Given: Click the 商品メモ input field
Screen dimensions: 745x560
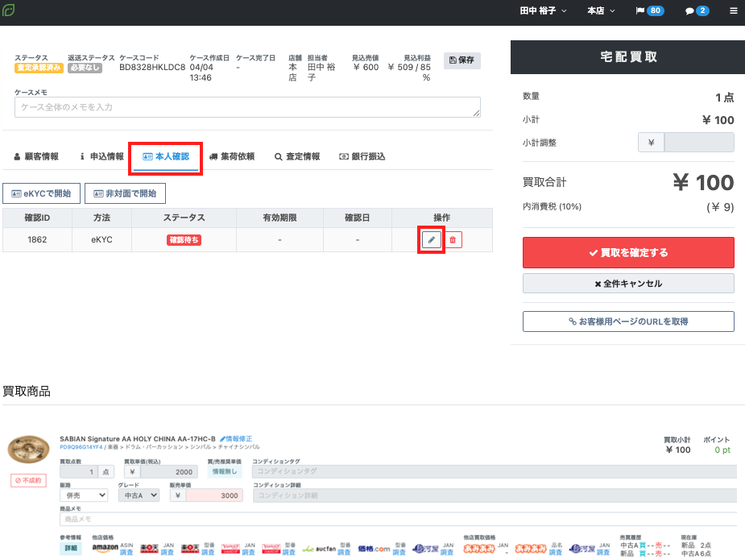Looking at the screenshot, I should coord(398,519).
